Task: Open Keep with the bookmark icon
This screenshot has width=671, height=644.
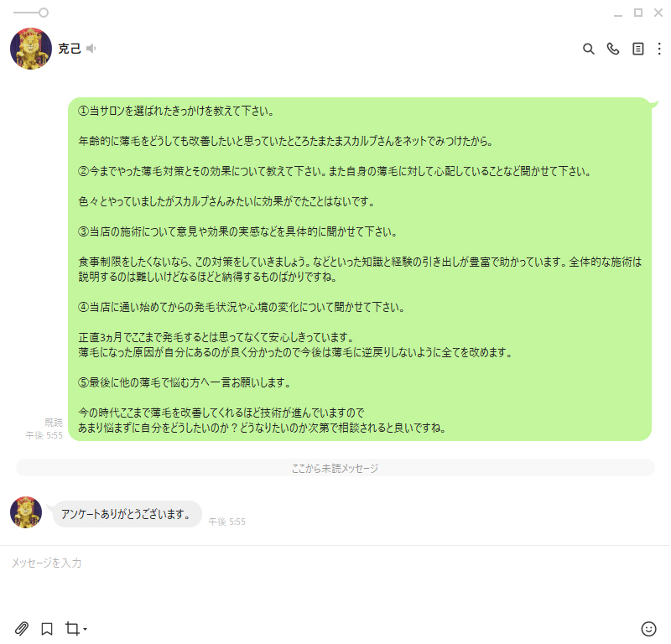Action: point(47,629)
